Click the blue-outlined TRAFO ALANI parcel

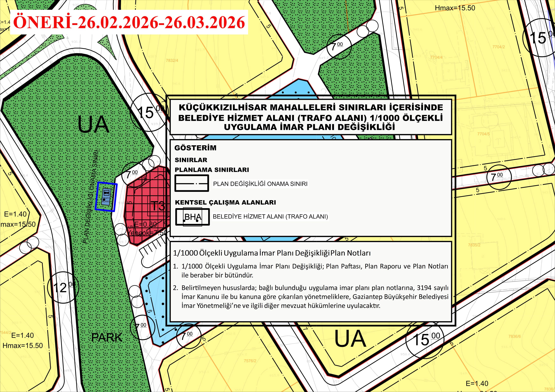pyautogui.click(x=106, y=197)
